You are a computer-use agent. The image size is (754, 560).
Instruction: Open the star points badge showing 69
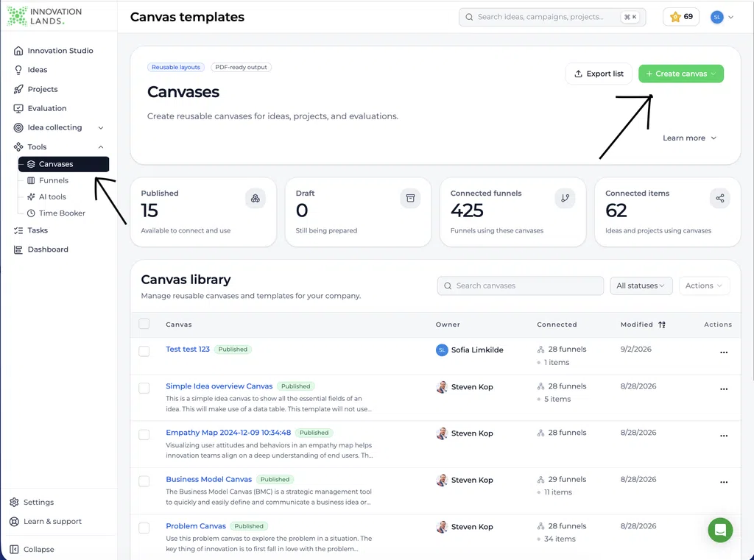point(681,17)
